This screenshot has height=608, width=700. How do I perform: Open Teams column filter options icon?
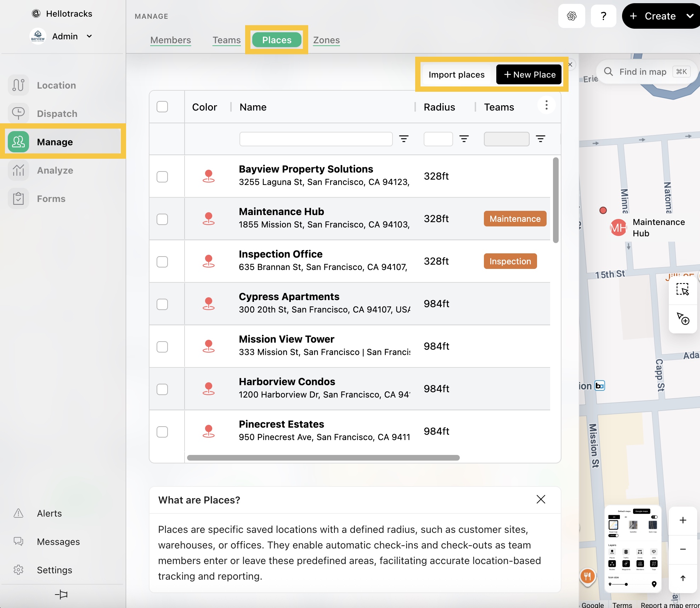point(541,139)
